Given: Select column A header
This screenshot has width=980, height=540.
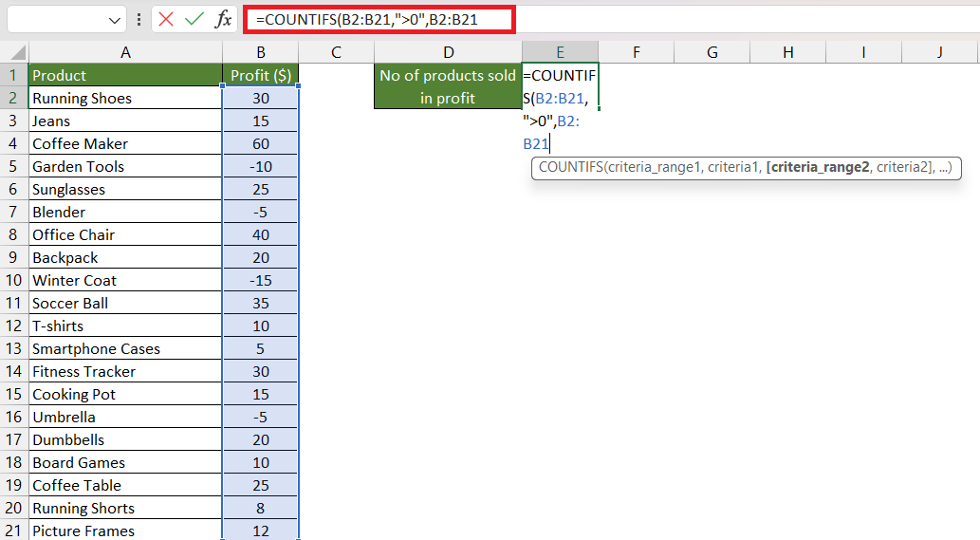Looking at the screenshot, I should point(125,52).
